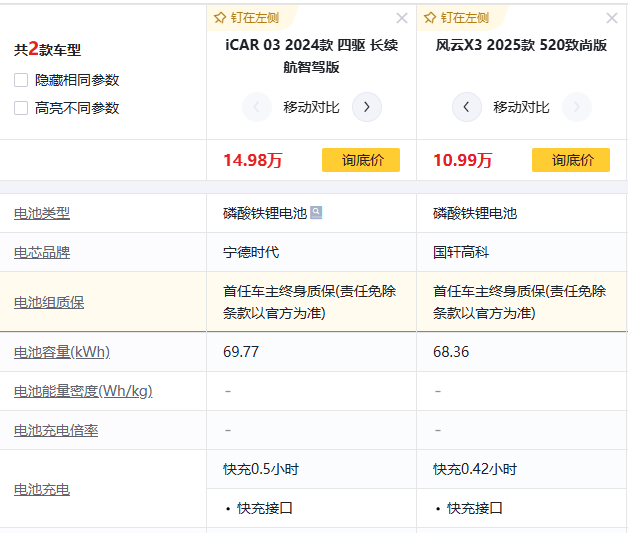This screenshot has height=533, width=628.
Task: Click 移动对比 label under iCAR 03
Action: [311, 107]
